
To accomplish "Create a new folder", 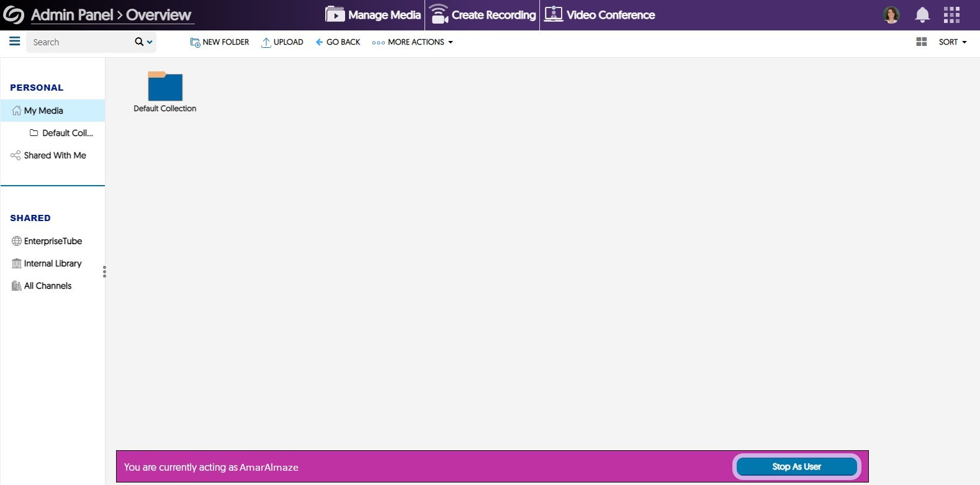I will pos(220,42).
